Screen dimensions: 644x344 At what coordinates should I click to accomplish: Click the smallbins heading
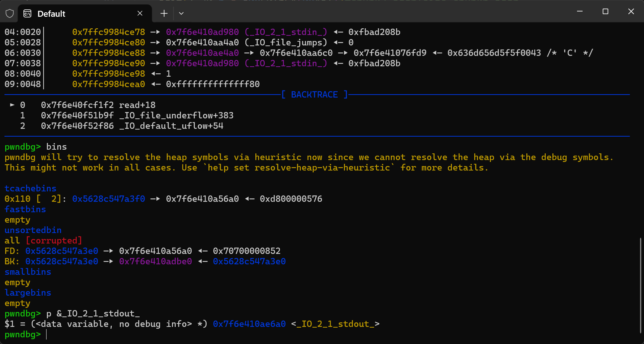tap(28, 272)
